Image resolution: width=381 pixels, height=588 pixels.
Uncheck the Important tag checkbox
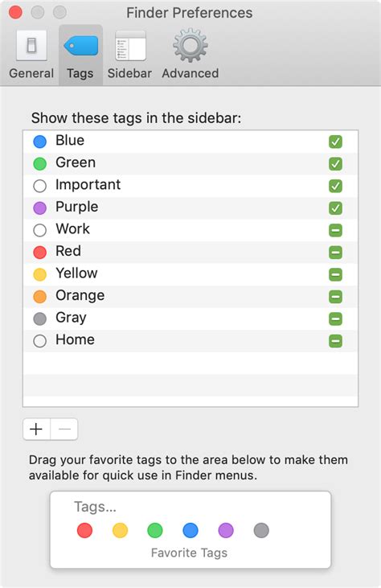pyautogui.click(x=335, y=186)
